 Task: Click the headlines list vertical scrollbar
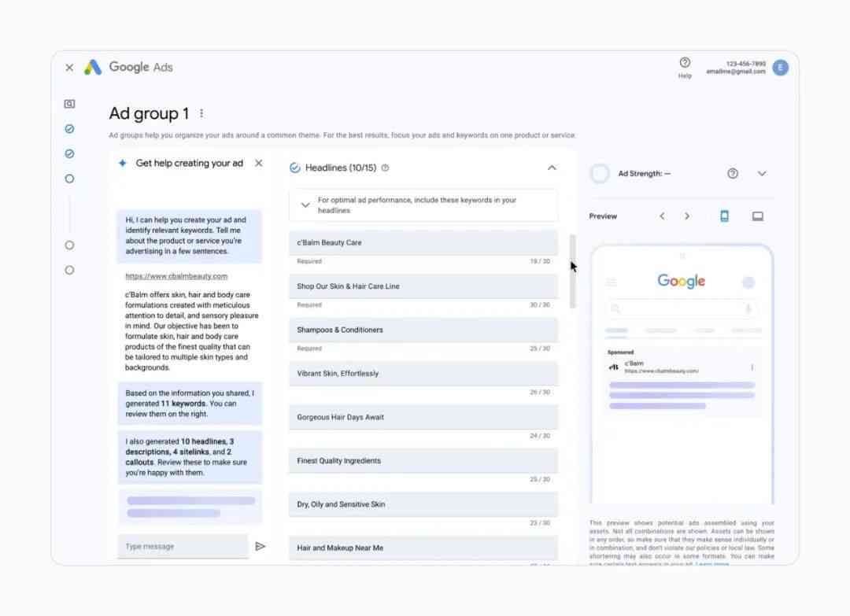pyautogui.click(x=572, y=271)
